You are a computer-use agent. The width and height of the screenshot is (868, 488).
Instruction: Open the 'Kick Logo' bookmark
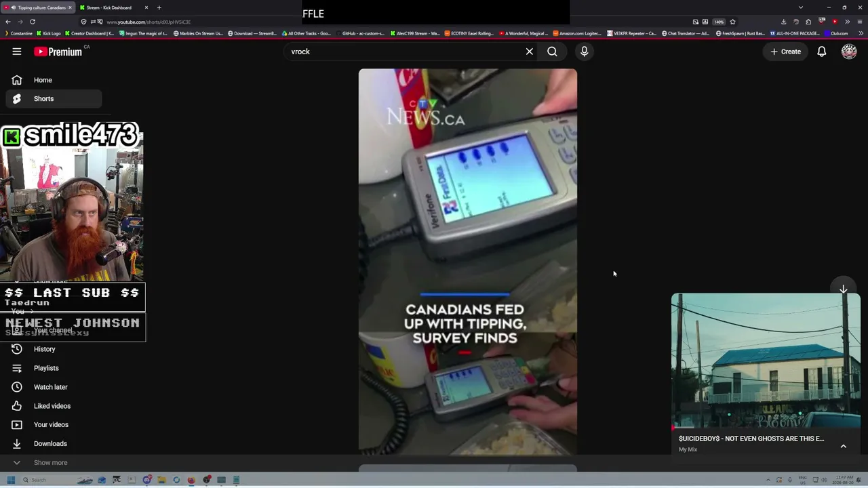[x=48, y=33]
